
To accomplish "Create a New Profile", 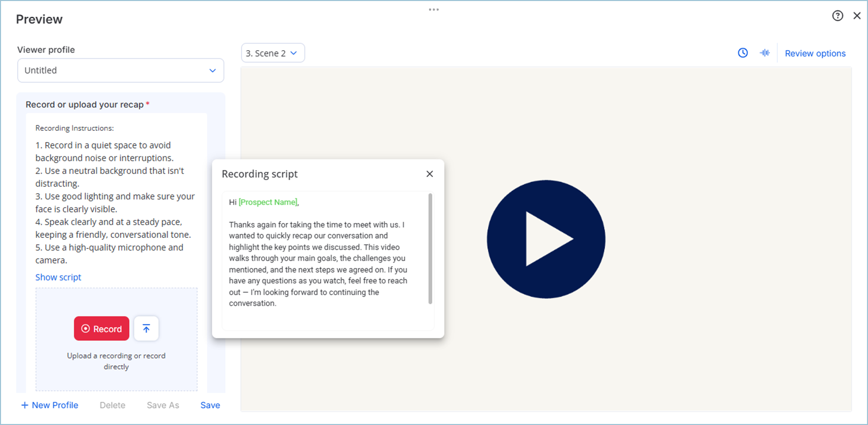I will pos(50,405).
